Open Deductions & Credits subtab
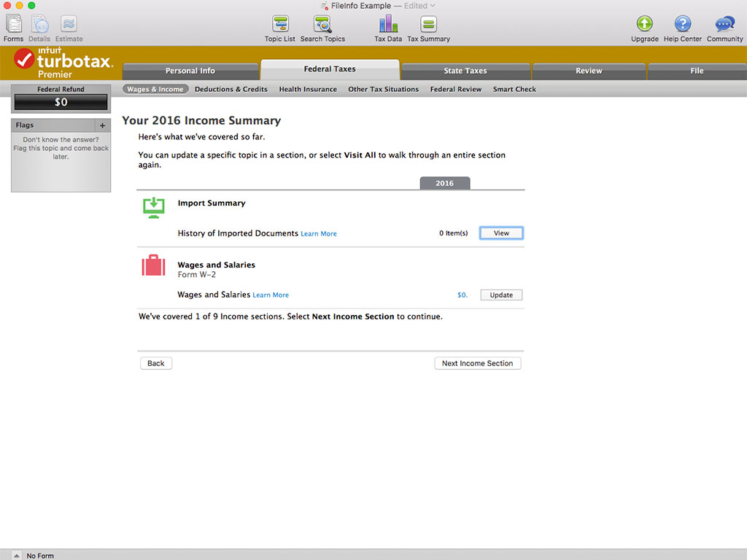Screen dimensions: 747x560 click(231, 89)
